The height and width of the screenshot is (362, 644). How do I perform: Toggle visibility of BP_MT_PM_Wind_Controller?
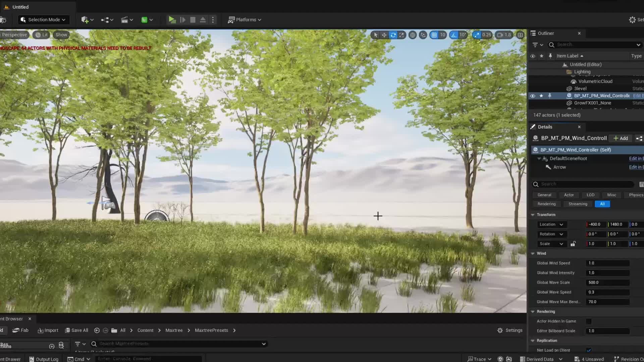533,96
